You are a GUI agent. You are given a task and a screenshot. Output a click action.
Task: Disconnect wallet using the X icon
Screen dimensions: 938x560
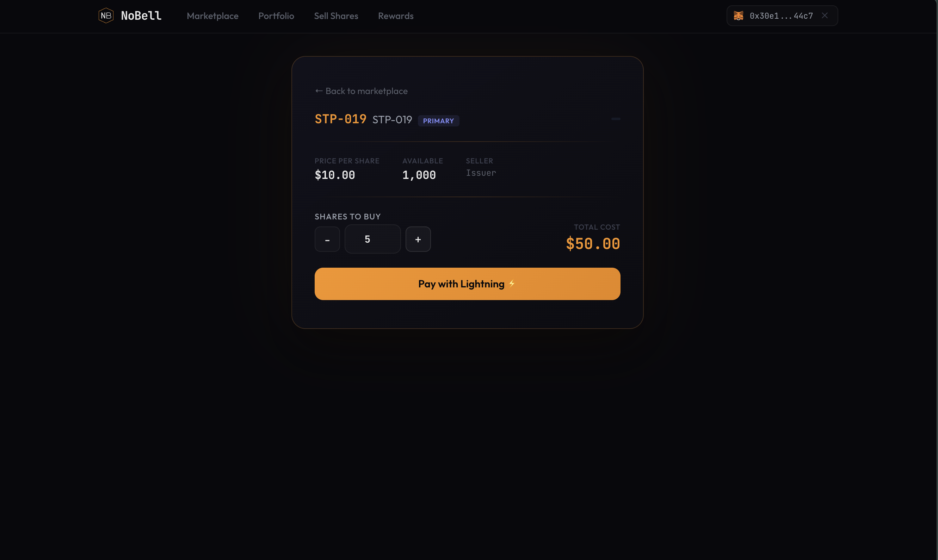pyautogui.click(x=825, y=15)
